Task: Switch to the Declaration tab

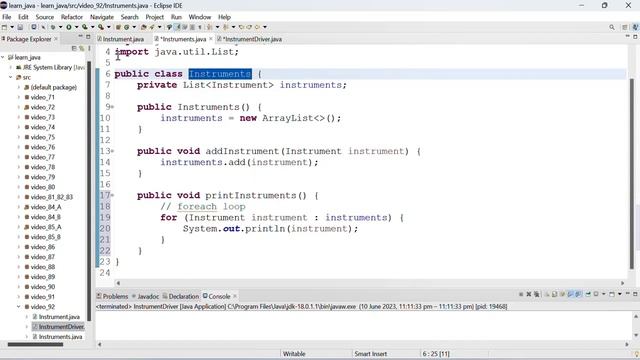Action: [x=181, y=296]
